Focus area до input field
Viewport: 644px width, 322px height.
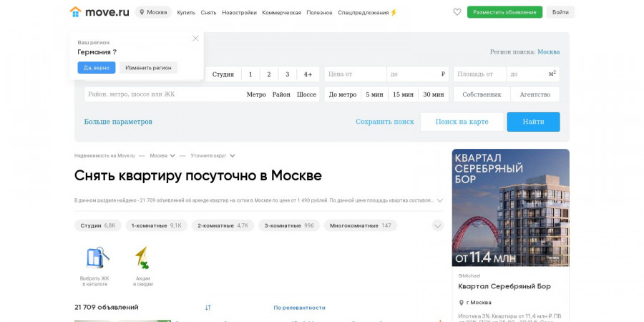533,74
